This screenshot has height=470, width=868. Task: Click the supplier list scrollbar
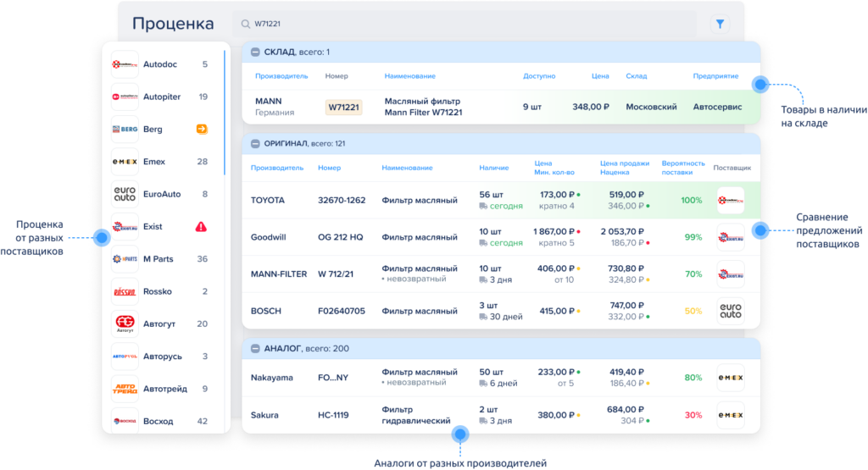click(x=225, y=113)
